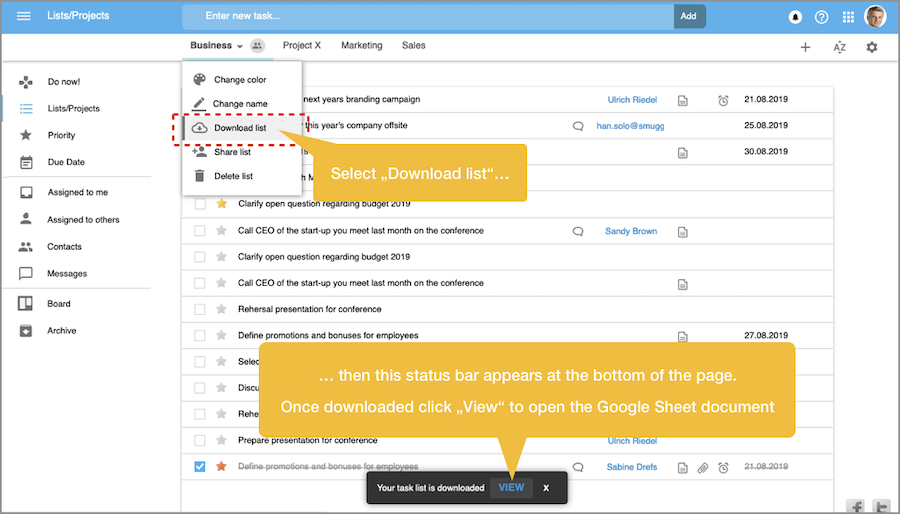Star the Prepare presentation for conference task
Screen dimensions: 900x514
point(222,440)
